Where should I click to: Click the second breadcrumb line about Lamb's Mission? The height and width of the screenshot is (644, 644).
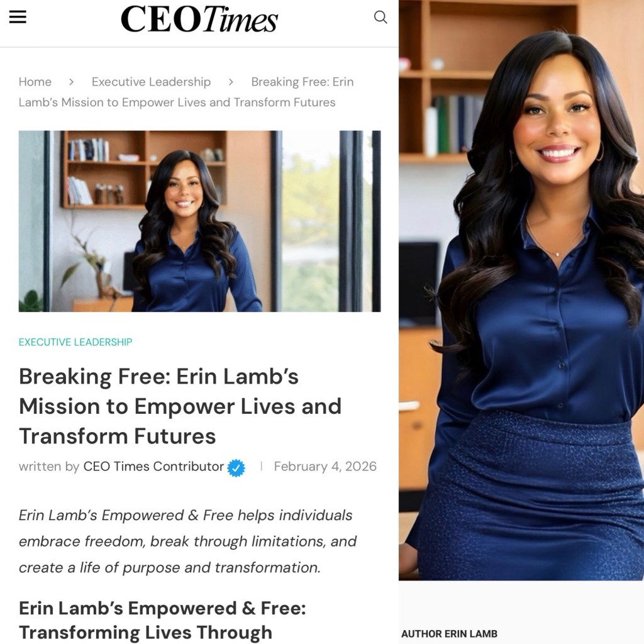point(177,103)
